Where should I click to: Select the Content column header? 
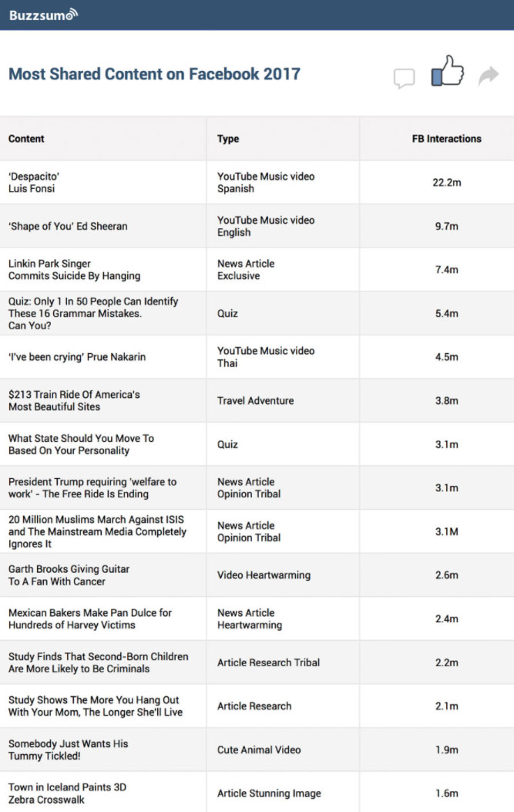click(x=26, y=139)
